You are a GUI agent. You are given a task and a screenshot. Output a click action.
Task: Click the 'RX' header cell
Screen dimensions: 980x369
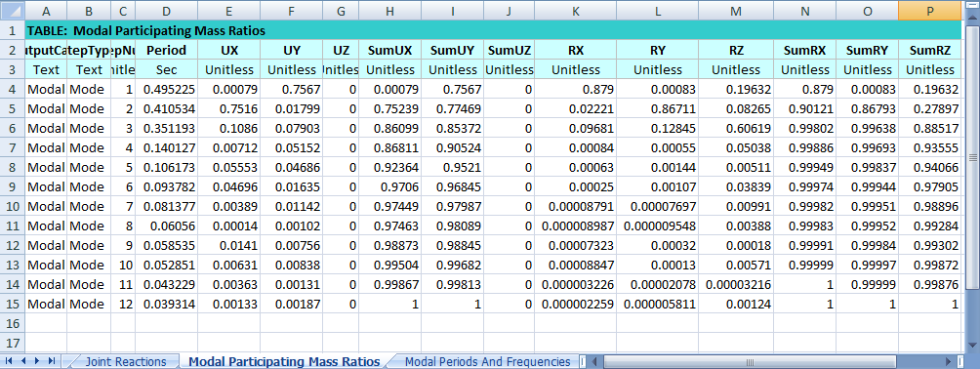pyautogui.click(x=575, y=50)
